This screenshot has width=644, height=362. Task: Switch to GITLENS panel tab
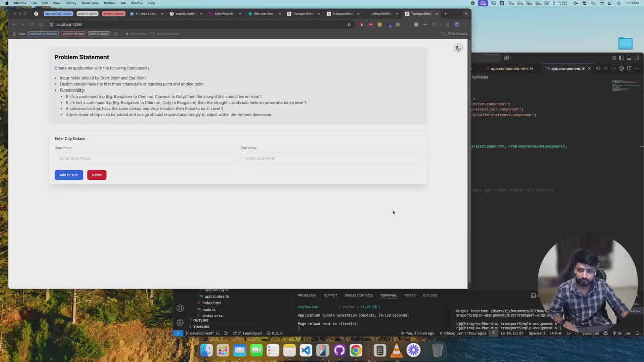click(x=430, y=295)
